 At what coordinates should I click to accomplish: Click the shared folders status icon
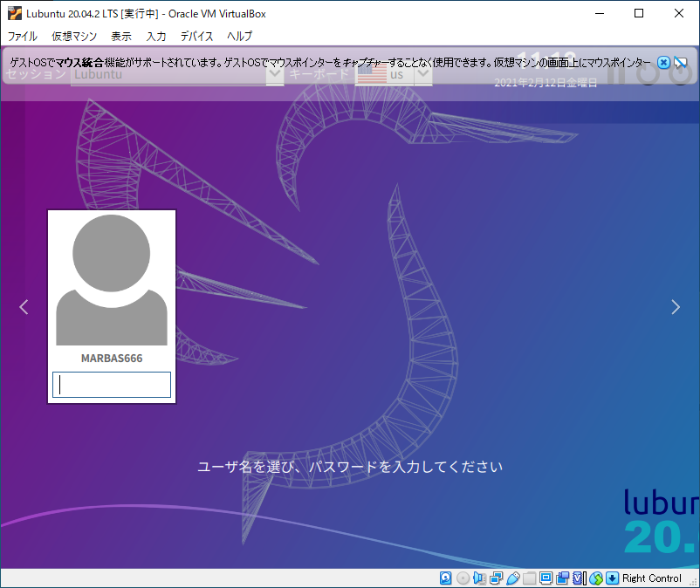[x=530, y=578]
